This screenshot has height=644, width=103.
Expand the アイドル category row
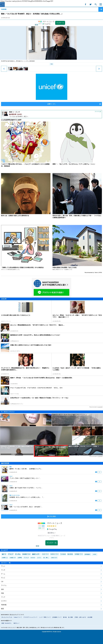point(51,585)
